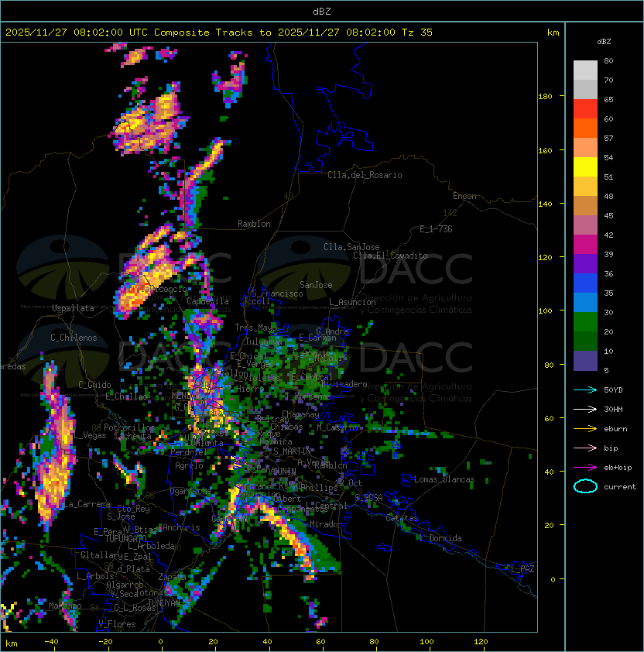
Task: Click the 'Anchoris' map label
Action: (181, 527)
